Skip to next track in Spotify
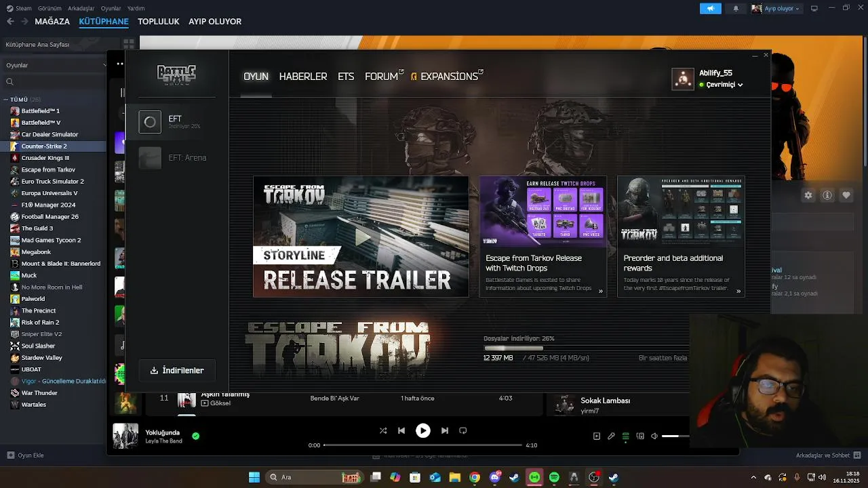The height and width of the screenshot is (488, 868). point(445,430)
